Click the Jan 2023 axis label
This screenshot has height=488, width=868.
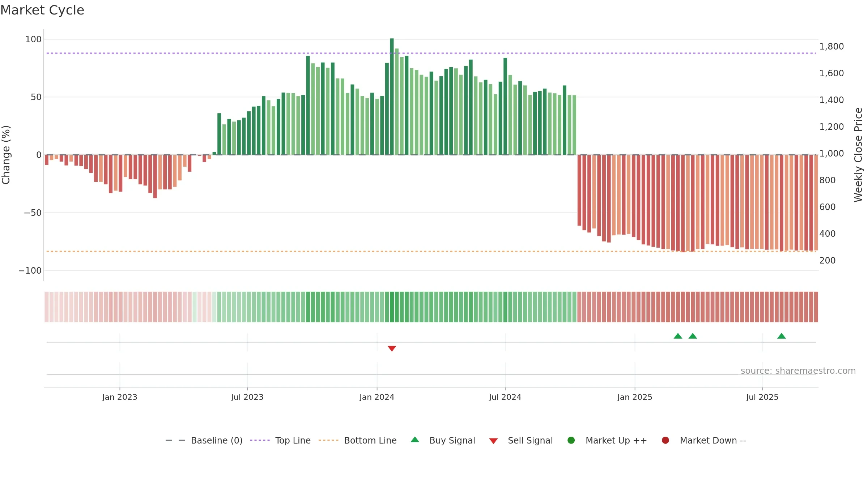[120, 397]
